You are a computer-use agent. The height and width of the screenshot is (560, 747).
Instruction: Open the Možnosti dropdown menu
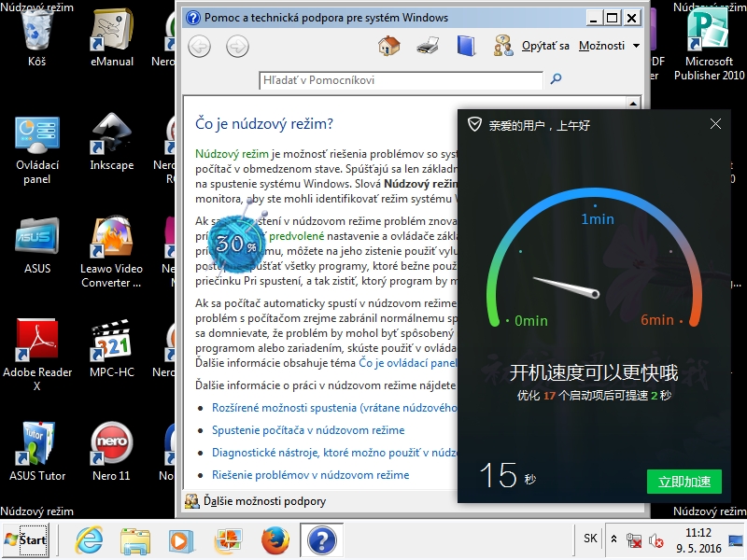(610, 46)
